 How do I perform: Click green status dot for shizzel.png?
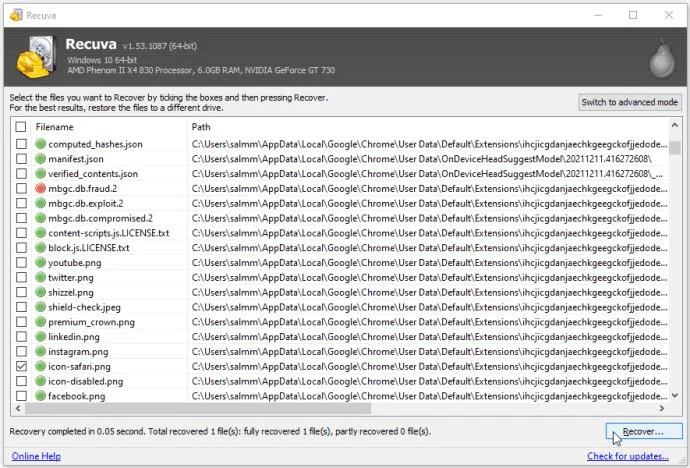pos(40,292)
